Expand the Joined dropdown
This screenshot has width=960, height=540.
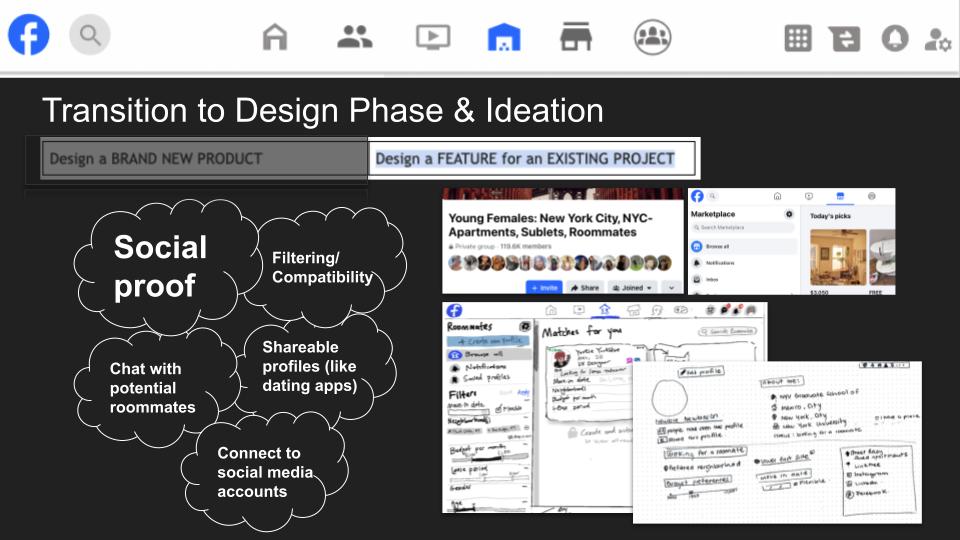[x=632, y=287]
